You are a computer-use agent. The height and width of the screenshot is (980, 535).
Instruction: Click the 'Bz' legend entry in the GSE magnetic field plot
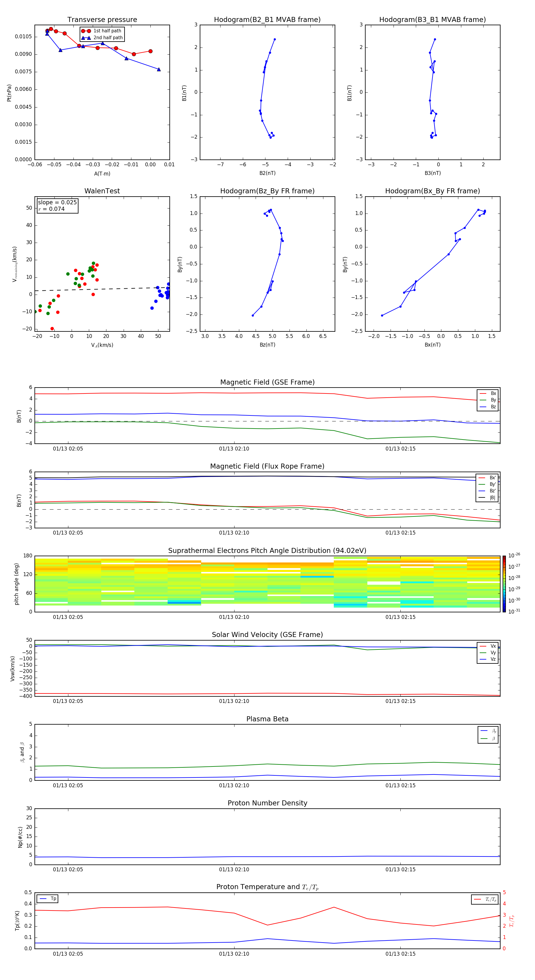click(x=488, y=407)
